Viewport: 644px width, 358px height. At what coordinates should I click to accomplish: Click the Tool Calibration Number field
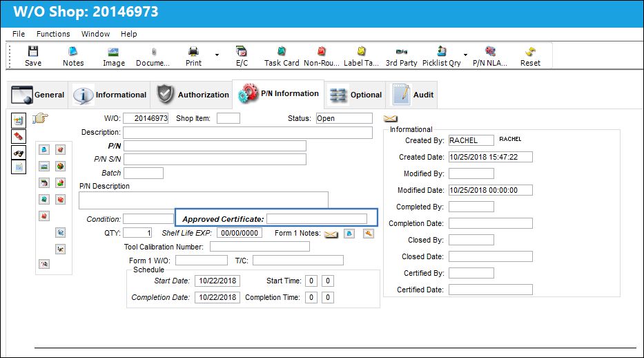(260, 247)
